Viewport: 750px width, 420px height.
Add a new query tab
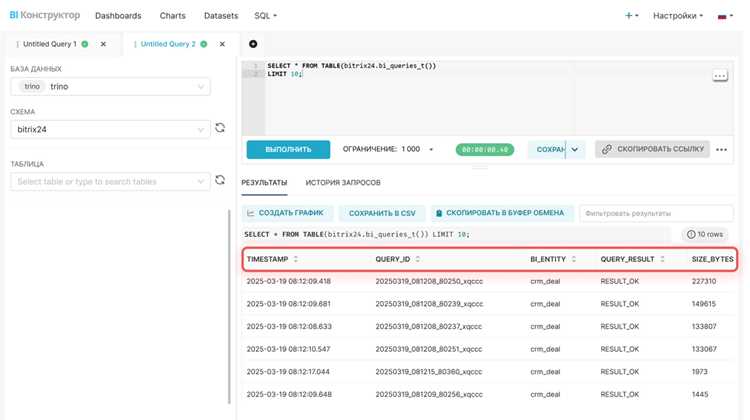point(253,44)
